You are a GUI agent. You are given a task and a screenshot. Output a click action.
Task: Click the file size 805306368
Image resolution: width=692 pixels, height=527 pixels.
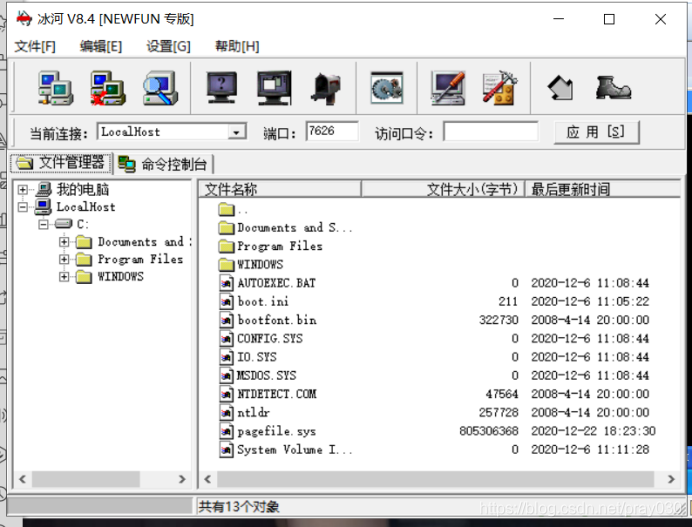[489, 431]
